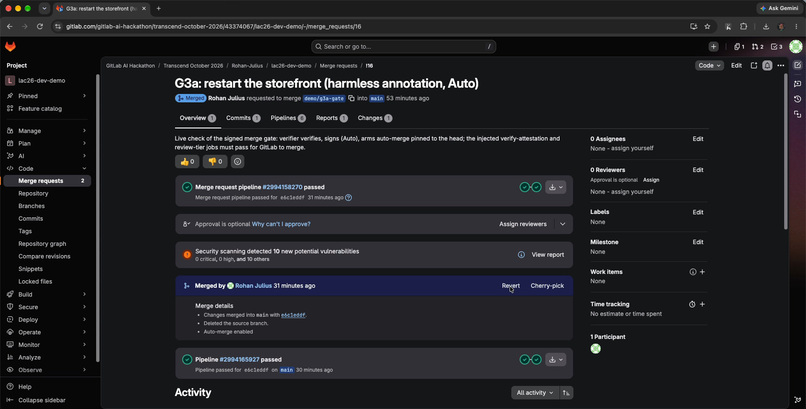
Task: Click Edit next to Assignees
Action: (x=698, y=139)
